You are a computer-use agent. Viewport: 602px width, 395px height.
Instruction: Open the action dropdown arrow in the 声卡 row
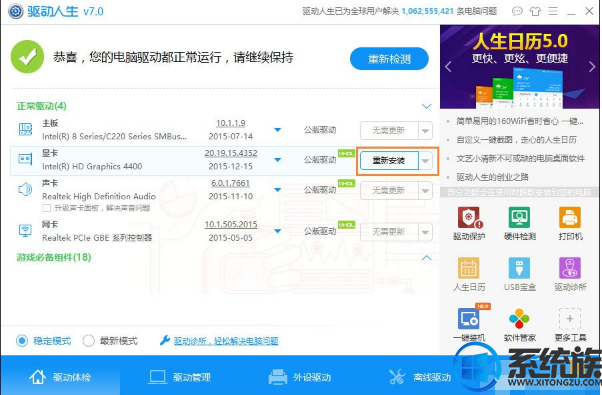pos(425,191)
